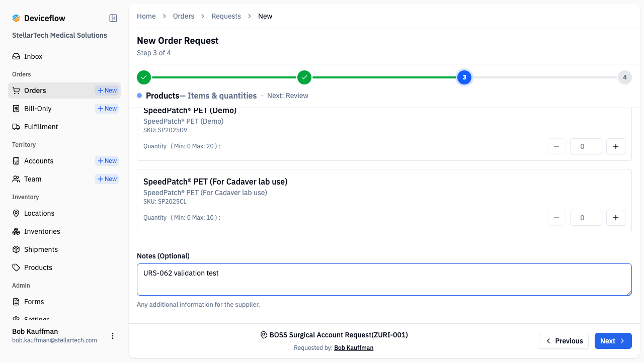Click the 'Step 3 of 4' subtitle
This screenshot has width=644, height=362.
(154, 53)
